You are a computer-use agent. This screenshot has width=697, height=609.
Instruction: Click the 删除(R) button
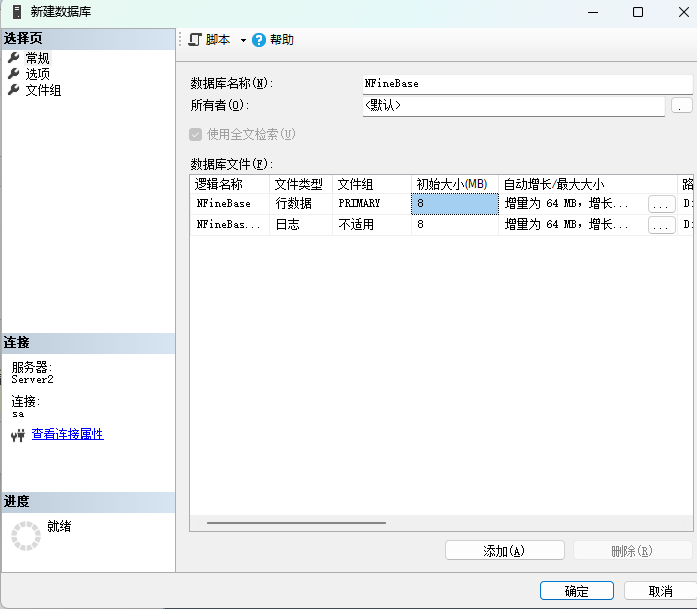[x=633, y=550]
